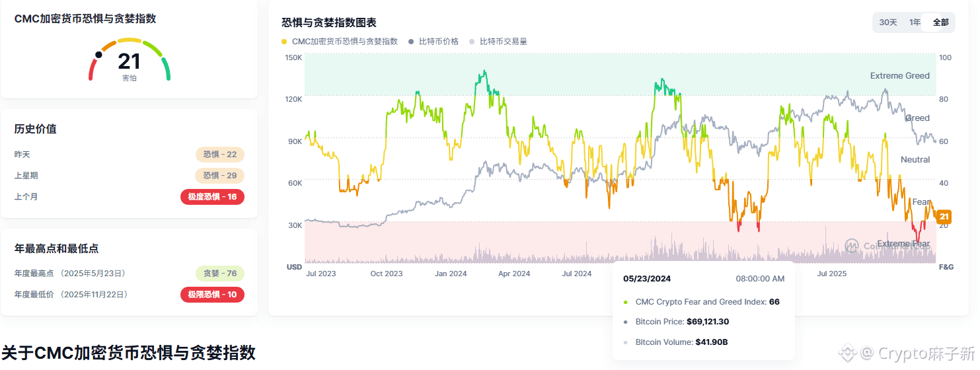The width and height of the screenshot is (980, 370).
Task: Click the 昨天 row label
Action: [22, 155]
